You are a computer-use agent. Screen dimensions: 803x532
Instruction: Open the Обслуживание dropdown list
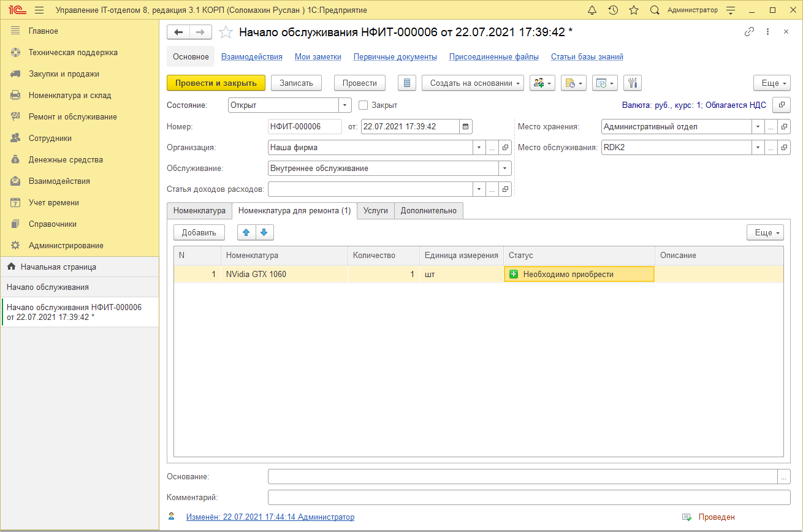505,168
